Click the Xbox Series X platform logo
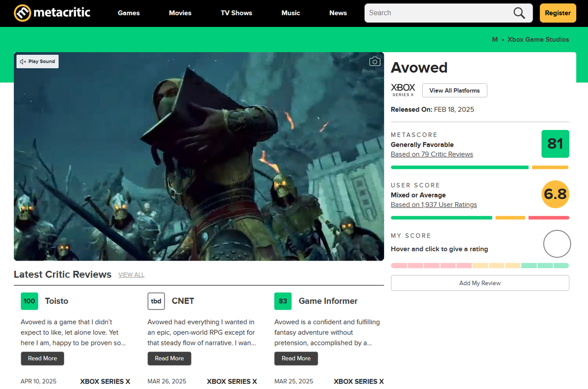 point(403,90)
